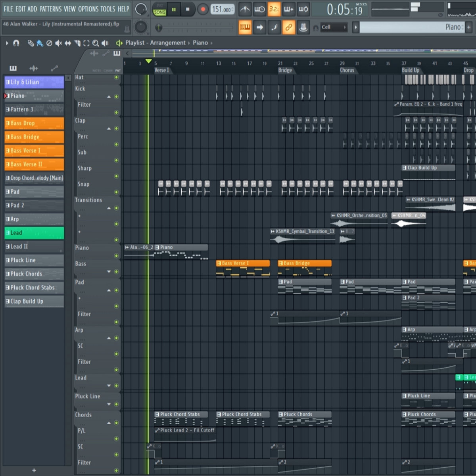The width and height of the screenshot is (476, 476).
Task: Click the note curve icon
Action: 274,27
